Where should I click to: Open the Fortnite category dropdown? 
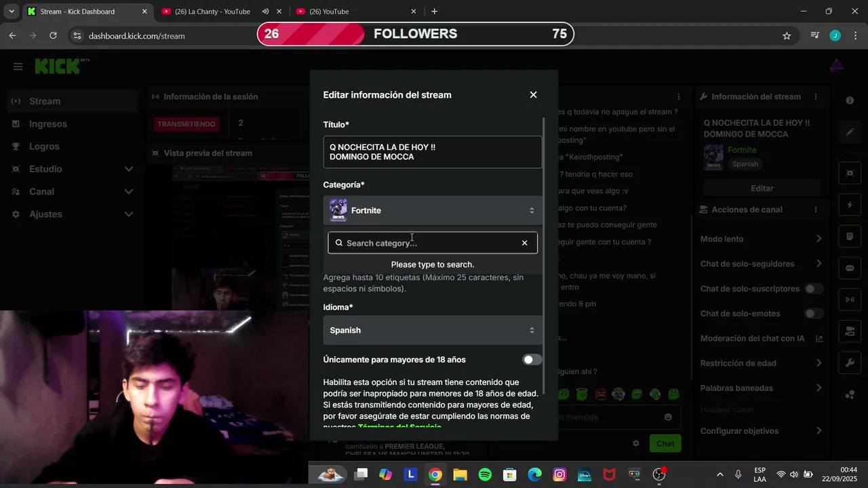pyautogui.click(x=433, y=211)
